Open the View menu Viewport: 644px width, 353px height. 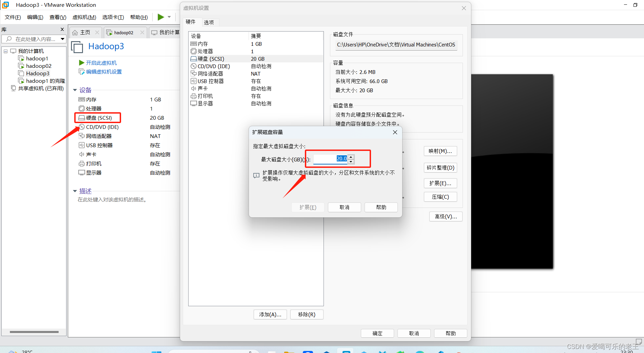point(58,17)
